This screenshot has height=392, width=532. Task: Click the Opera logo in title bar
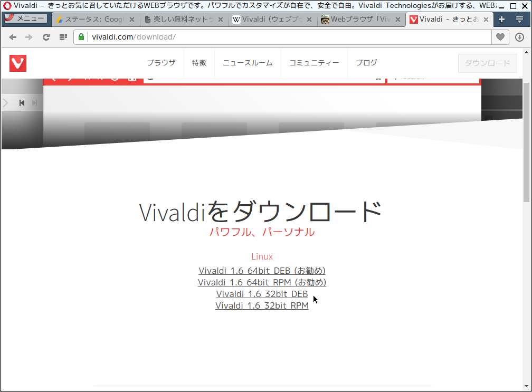[x=7, y=6]
